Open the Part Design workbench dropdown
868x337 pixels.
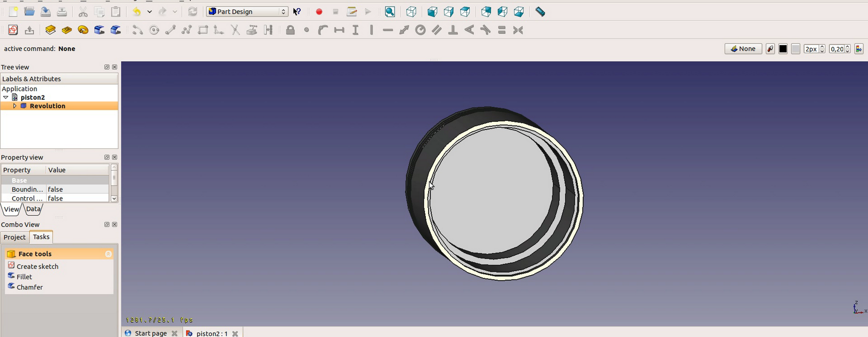click(247, 11)
